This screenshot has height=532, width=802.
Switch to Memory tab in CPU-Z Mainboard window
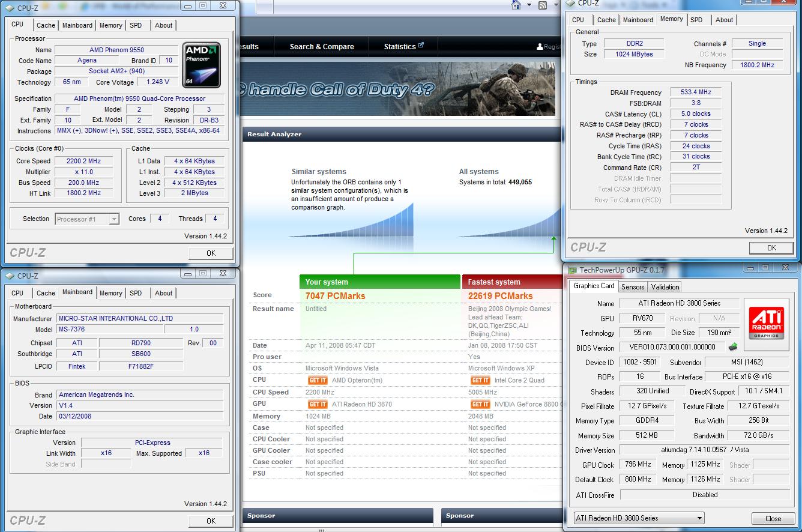tap(110, 293)
